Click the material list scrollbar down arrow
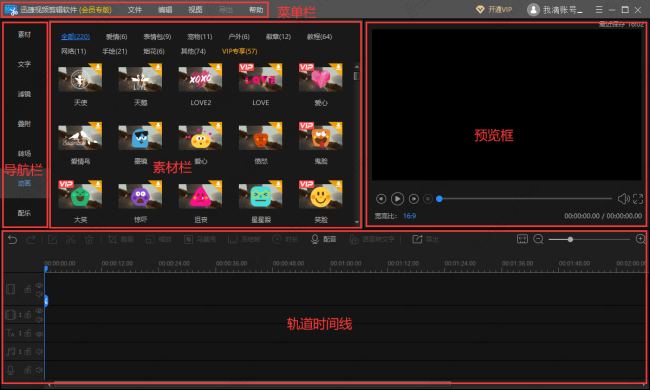The width and height of the screenshot is (650, 390). pyautogui.click(x=357, y=222)
